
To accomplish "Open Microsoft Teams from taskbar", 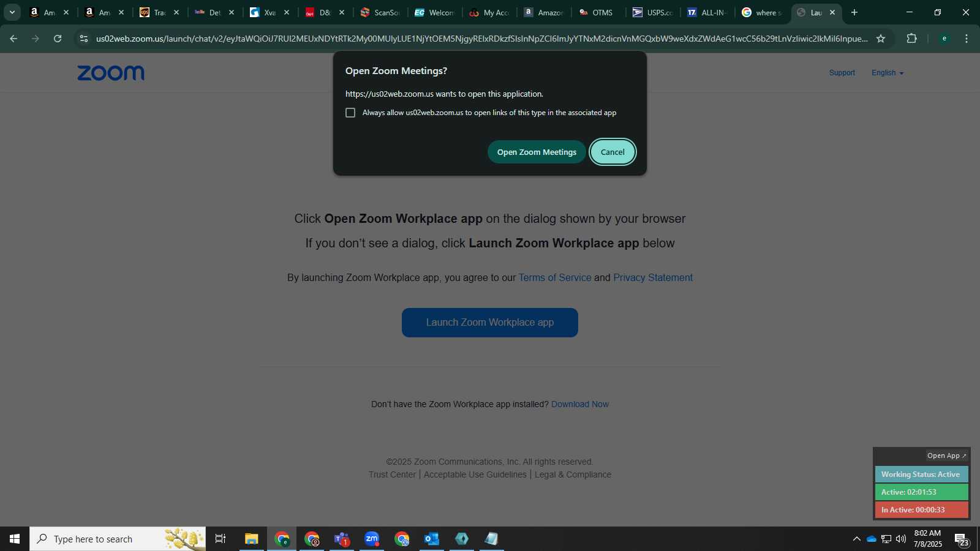I will 342,539.
